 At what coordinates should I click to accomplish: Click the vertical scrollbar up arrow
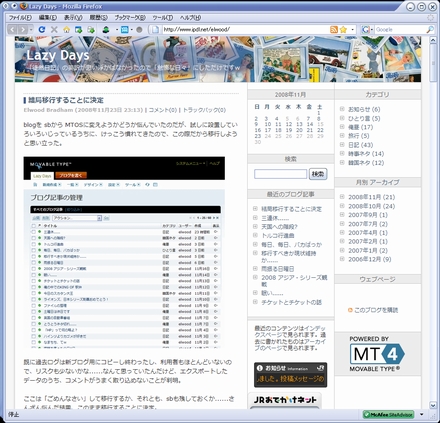coord(433,40)
